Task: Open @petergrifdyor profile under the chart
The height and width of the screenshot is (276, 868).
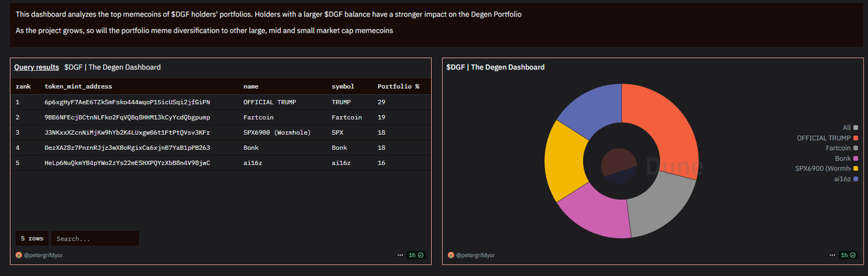Action: (476, 255)
